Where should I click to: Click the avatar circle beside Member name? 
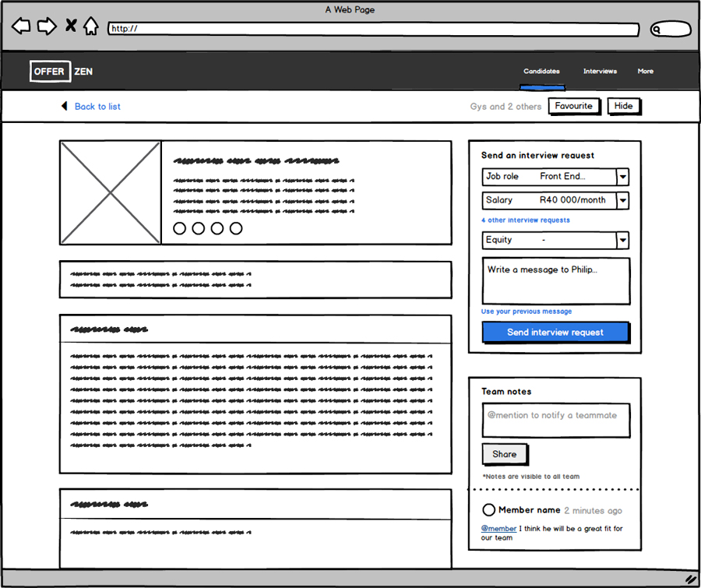pos(488,510)
